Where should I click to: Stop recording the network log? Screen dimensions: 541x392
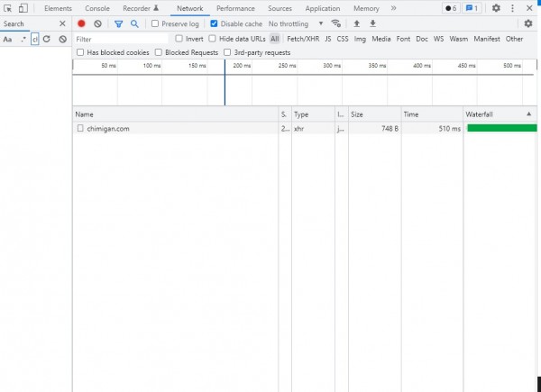click(81, 23)
